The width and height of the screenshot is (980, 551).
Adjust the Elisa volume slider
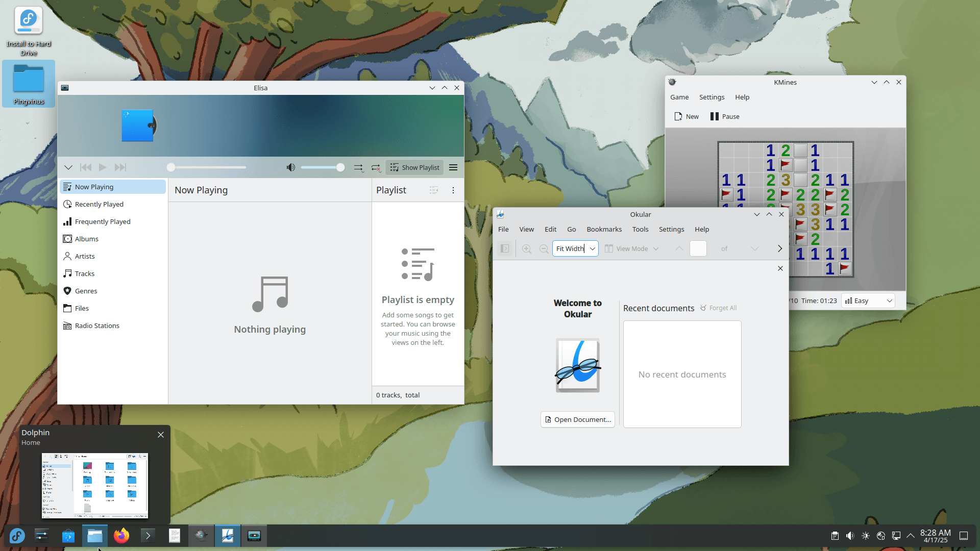coord(322,167)
